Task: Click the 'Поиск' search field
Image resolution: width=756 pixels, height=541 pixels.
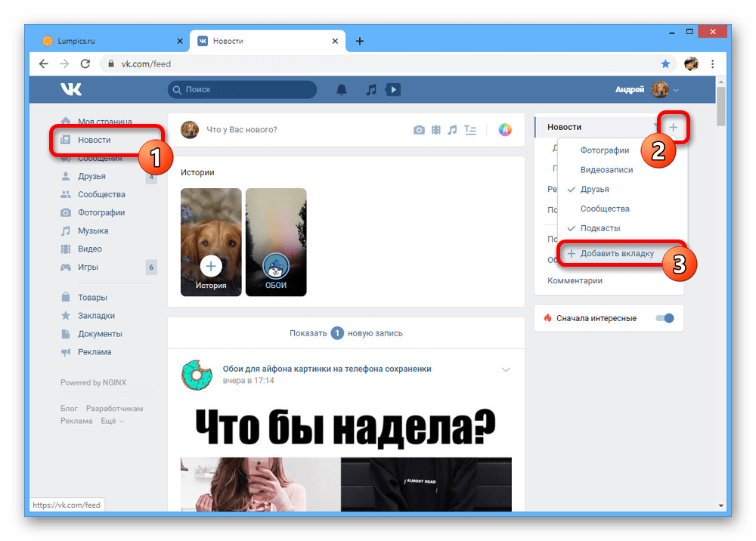Action: click(242, 90)
